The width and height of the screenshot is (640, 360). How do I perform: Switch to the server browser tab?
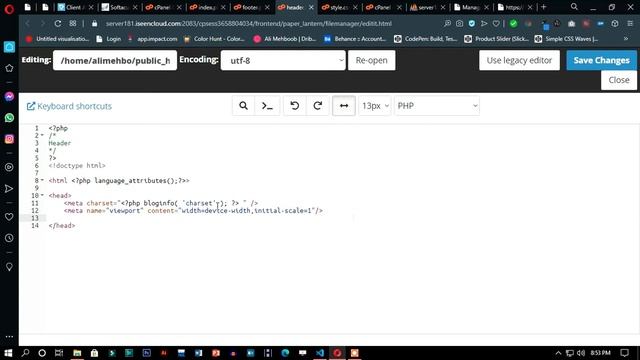pos(427,7)
